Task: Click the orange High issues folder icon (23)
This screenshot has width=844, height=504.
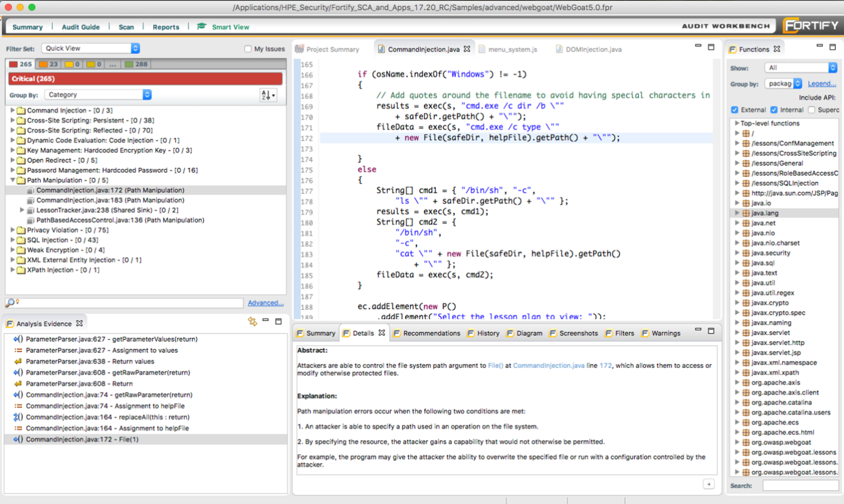Action: [43, 65]
